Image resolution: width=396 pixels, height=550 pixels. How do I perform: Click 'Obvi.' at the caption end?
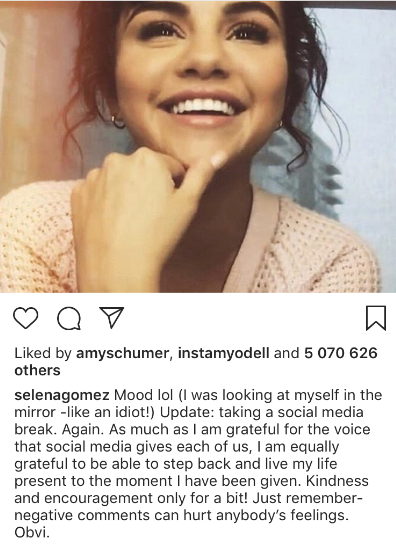point(32,533)
